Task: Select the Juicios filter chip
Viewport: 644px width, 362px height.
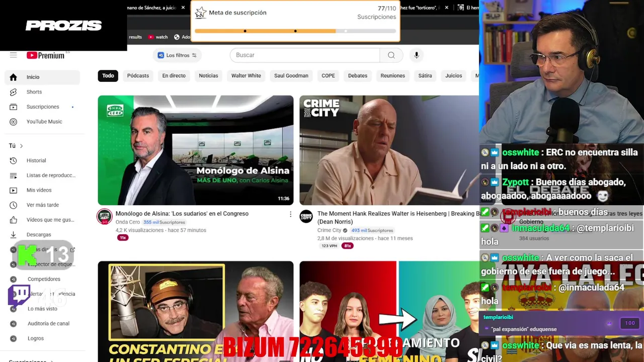Action: [453, 76]
